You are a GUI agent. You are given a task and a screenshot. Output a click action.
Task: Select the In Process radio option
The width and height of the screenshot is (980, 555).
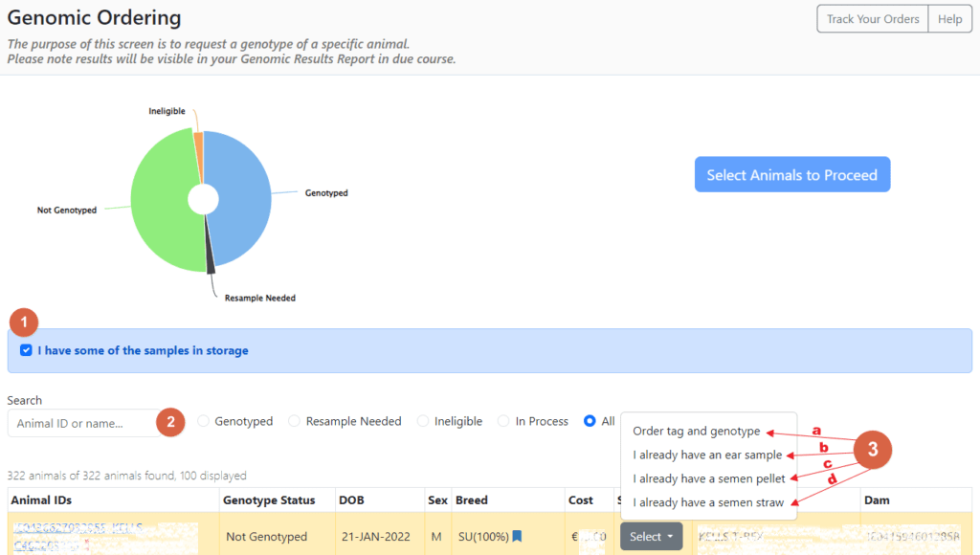(503, 421)
